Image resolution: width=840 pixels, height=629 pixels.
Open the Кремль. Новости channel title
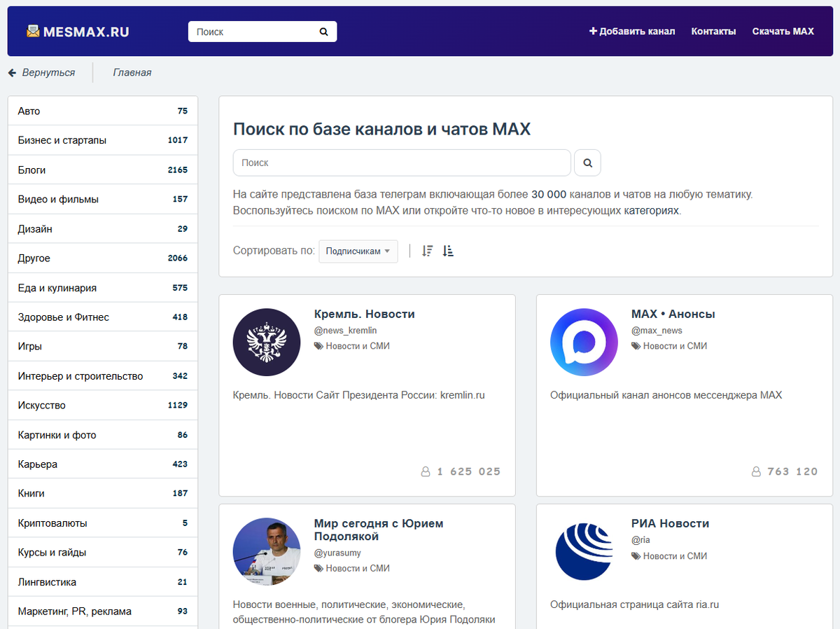[x=365, y=314]
